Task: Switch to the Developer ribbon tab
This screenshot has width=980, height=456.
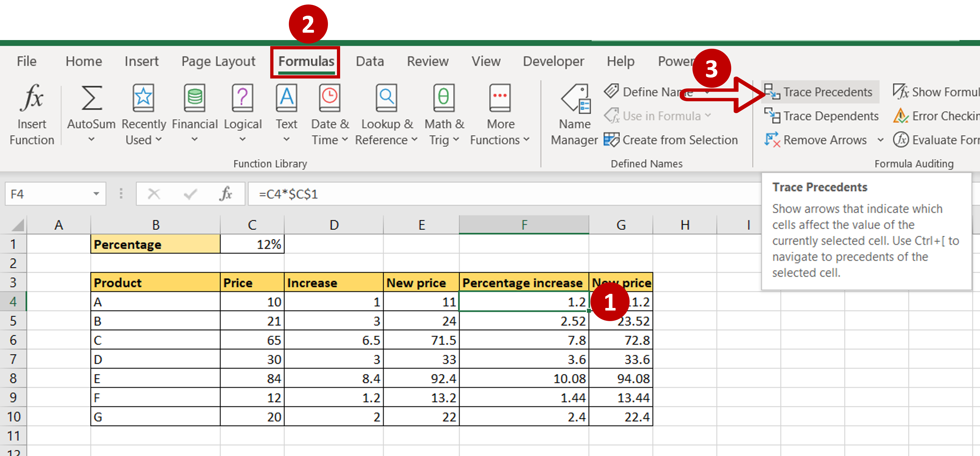Action: click(x=554, y=61)
